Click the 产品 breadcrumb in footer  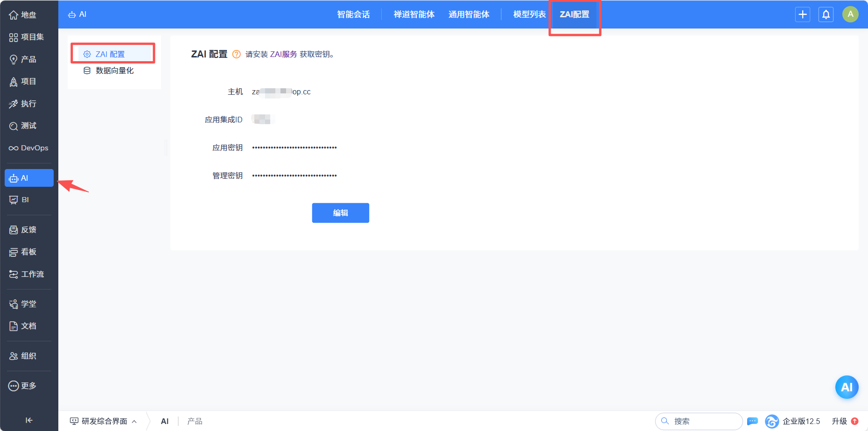195,421
